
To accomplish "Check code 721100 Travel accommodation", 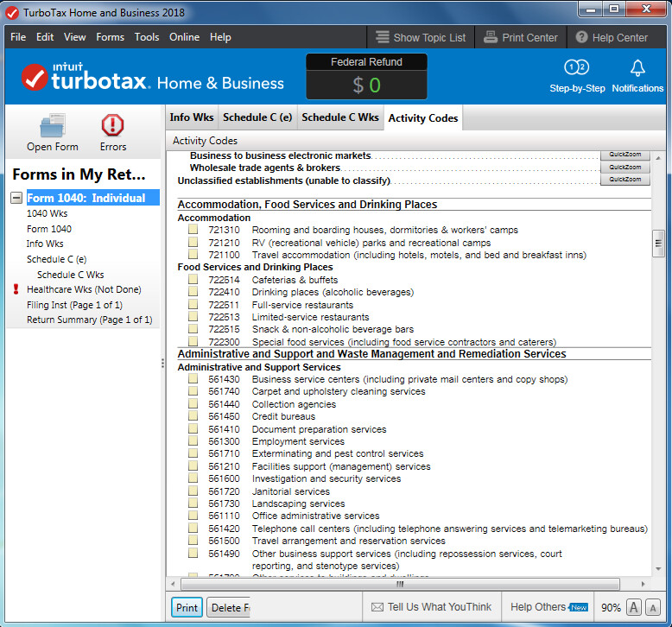I will [193, 254].
